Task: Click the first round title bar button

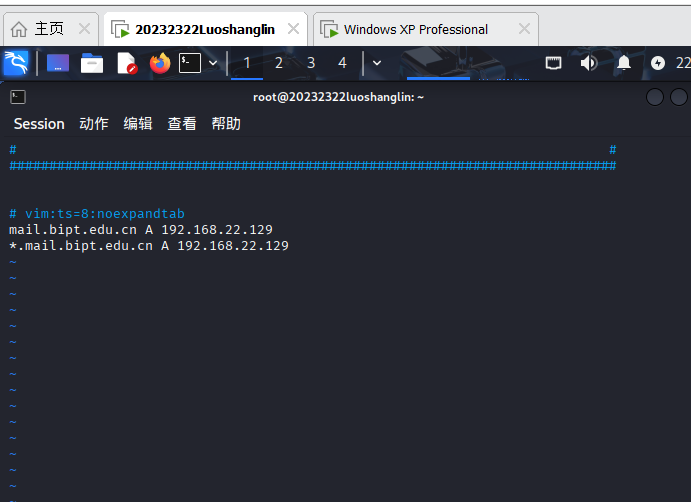Action: 655,97
